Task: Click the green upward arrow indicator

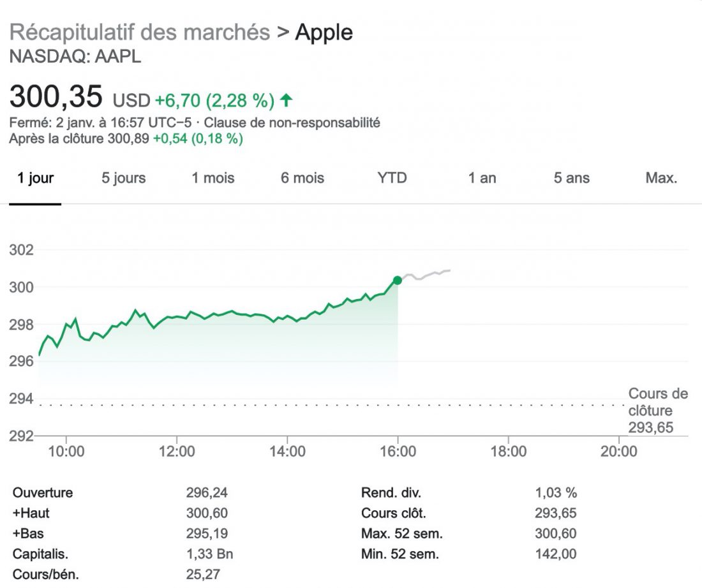Action: pyautogui.click(x=286, y=99)
